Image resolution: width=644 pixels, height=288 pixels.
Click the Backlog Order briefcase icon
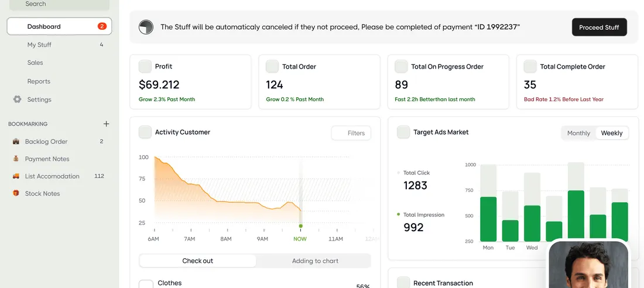click(x=16, y=142)
